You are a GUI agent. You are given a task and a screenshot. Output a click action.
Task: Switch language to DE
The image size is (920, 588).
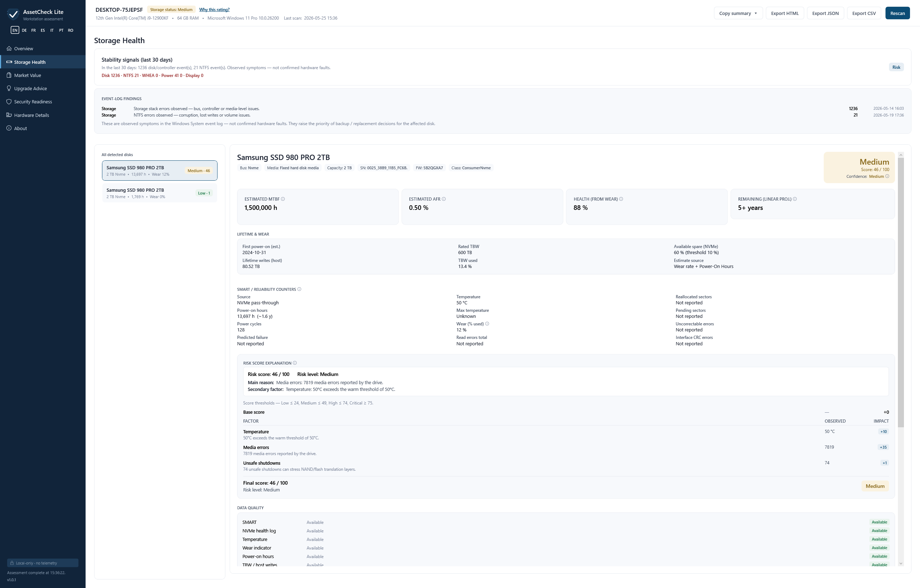point(24,30)
